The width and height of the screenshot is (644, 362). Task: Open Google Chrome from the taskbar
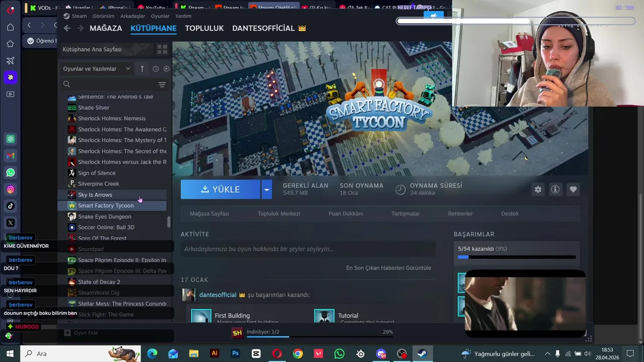click(x=297, y=353)
